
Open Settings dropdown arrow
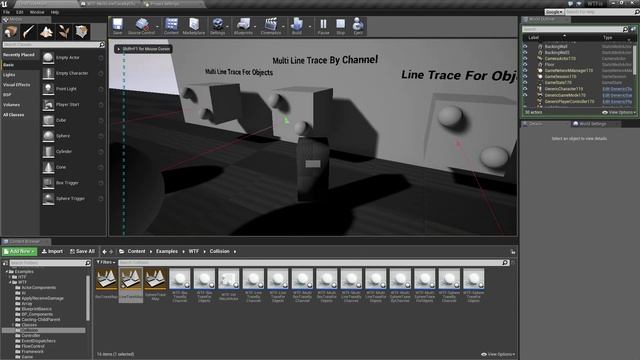point(228,27)
